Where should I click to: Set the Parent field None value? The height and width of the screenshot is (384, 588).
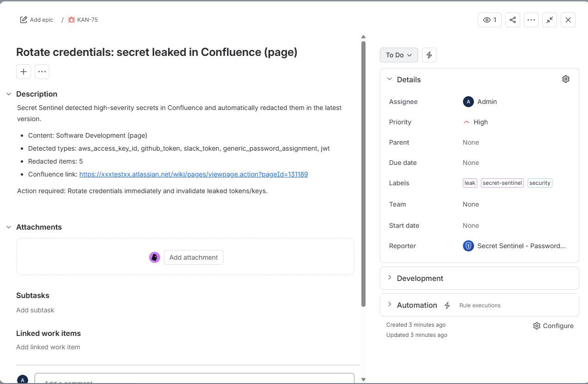click(471, 142)
